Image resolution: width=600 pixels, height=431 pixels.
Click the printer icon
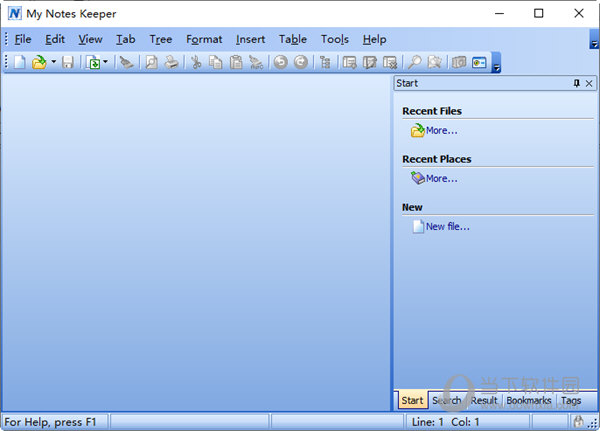tap(171, 62)
